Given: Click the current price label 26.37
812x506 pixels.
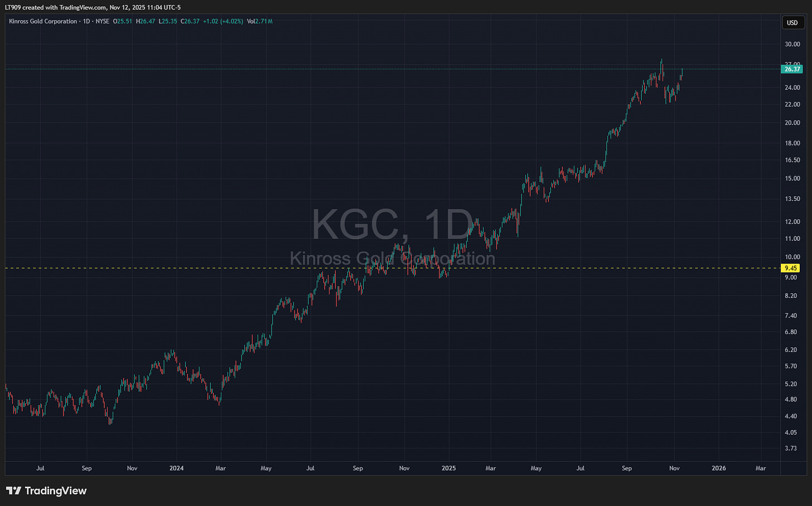Looking at the screenshot, I should click(x=792, y=69).
